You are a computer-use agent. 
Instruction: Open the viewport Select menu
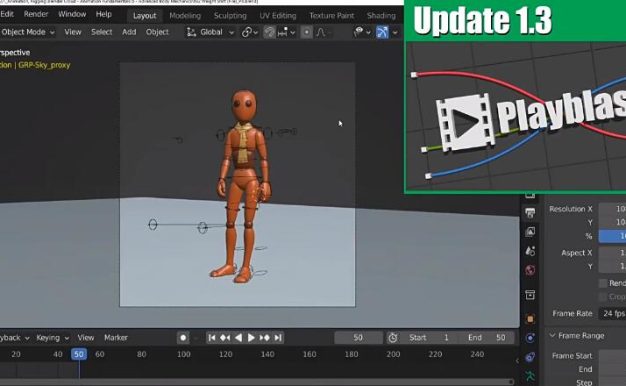pos(101,32)
